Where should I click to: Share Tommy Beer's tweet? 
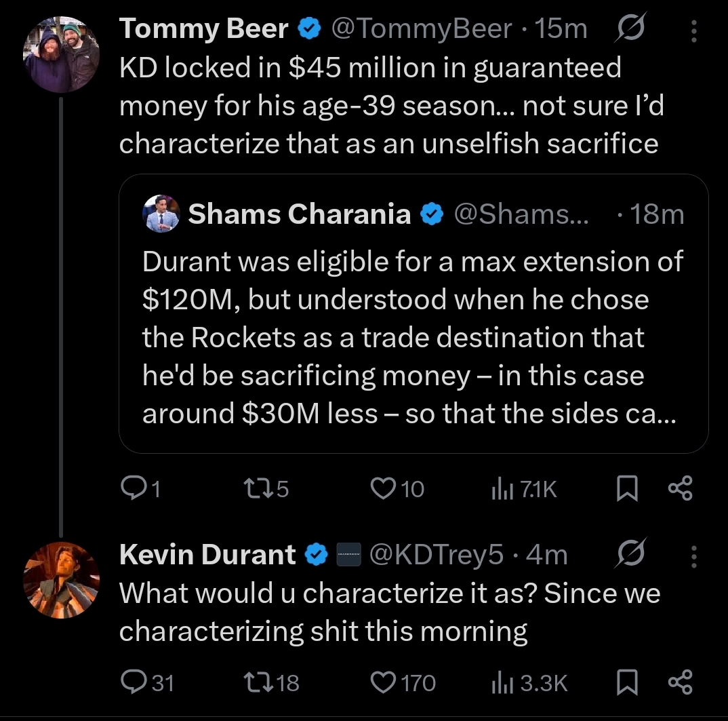point(680,488)
